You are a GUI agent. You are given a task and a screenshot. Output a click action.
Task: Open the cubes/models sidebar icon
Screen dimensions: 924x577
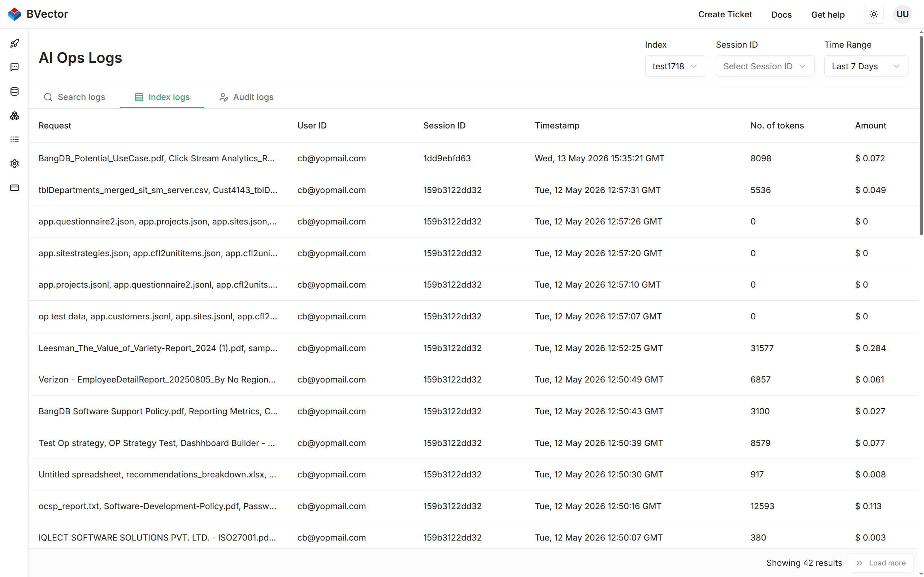point(14,115)
